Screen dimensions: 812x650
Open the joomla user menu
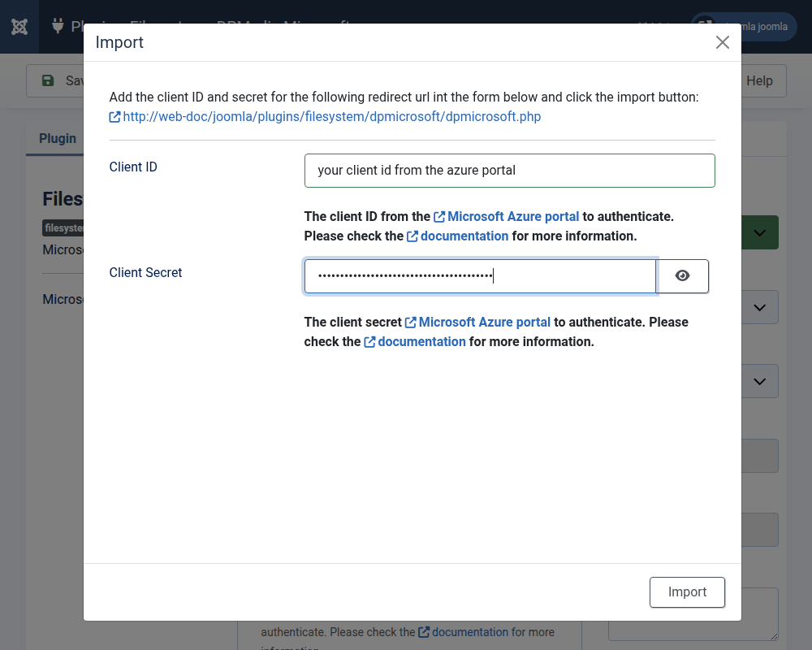pyautogui.click(x=744, y=27)
